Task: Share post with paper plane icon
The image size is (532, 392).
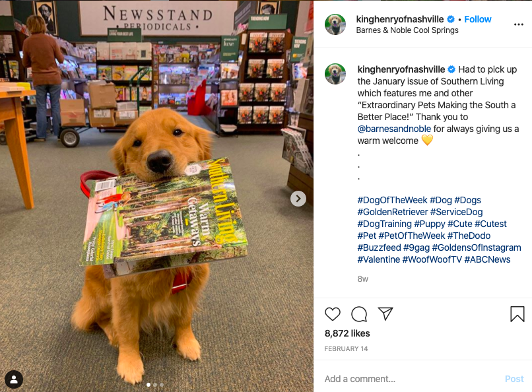Action: click(385, 313)
